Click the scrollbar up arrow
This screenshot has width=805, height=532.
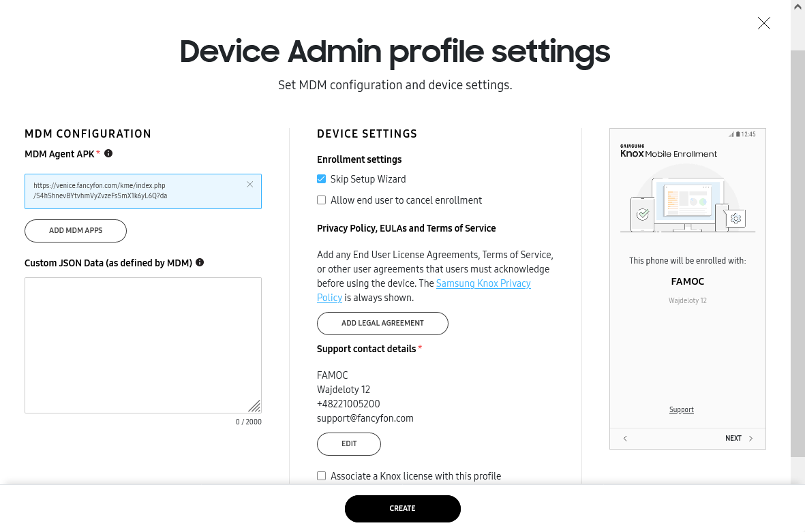798,6
